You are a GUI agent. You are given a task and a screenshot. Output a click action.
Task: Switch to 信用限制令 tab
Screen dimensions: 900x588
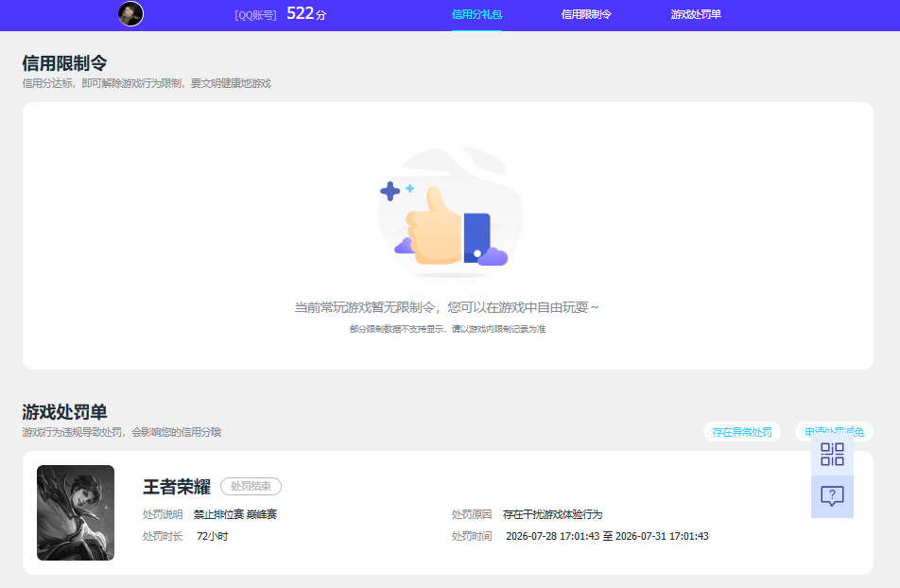coord(586,14)
